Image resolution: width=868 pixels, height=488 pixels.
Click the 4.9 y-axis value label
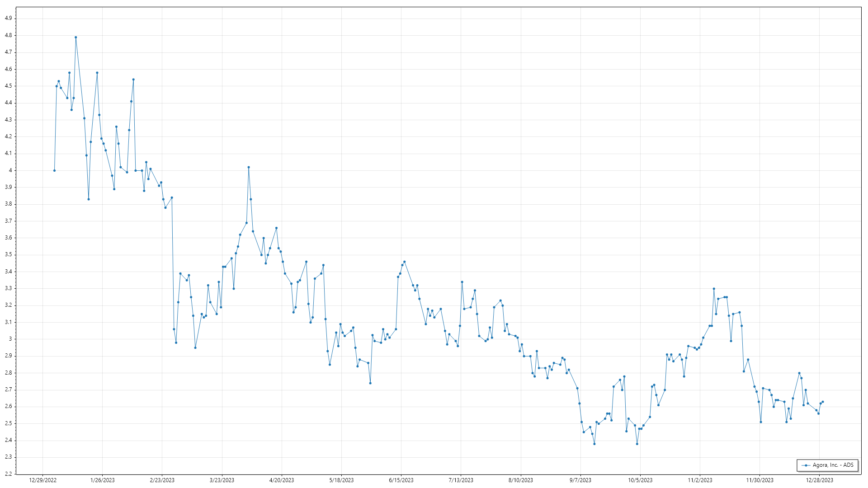pyautogui.click(x=8, y=18)
